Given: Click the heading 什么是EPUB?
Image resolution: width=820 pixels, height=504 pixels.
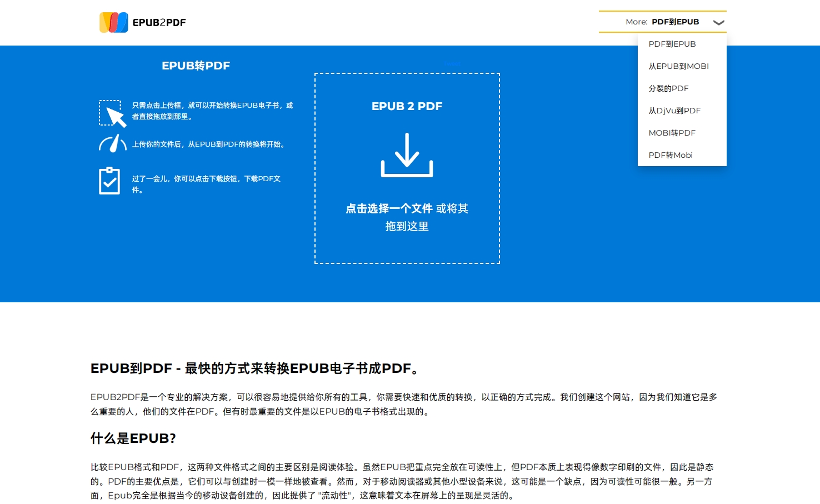Looking at the screenshot, I should click(133, 438).
